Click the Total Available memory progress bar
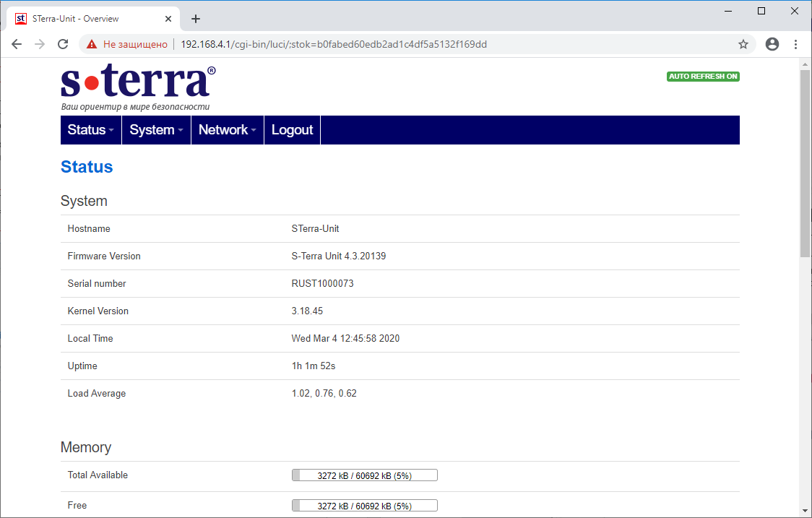 tap(365, 475)
